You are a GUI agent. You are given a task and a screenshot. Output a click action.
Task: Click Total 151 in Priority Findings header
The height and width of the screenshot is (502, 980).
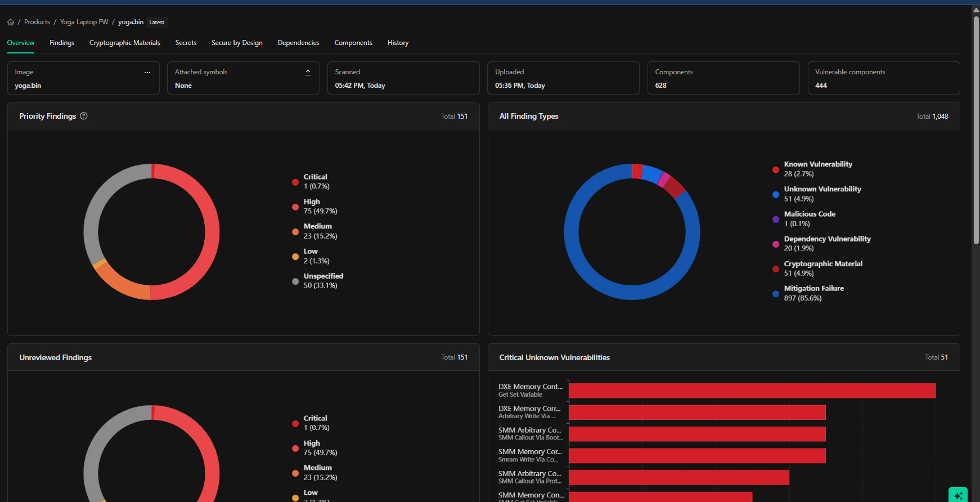(x=455, y=116)
